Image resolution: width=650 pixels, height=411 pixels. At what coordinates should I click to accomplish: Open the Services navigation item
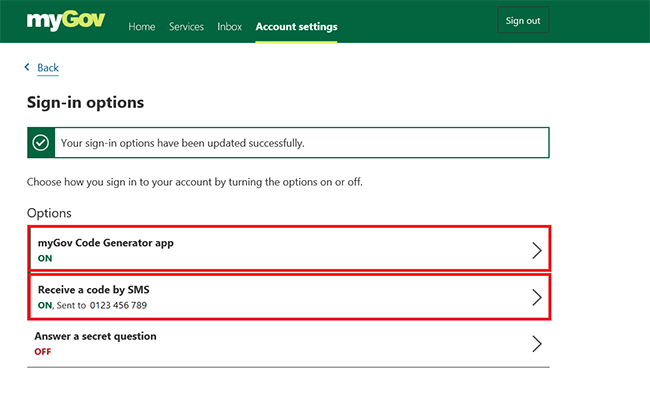[186, 27]
